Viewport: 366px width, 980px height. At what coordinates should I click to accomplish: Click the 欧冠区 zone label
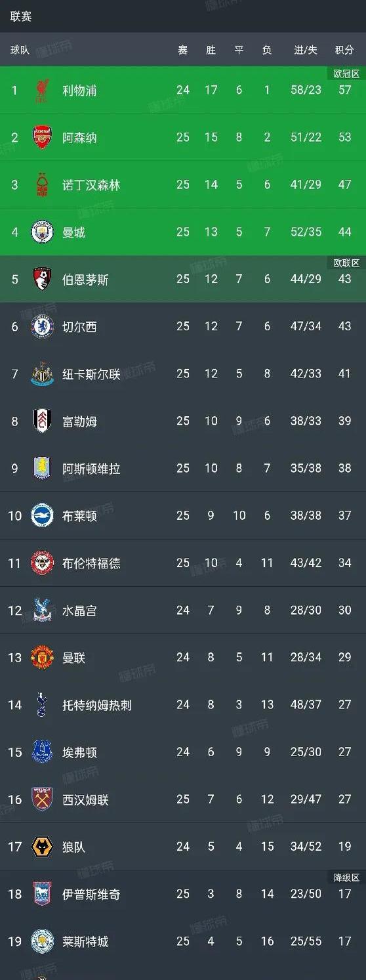coord(346,74)
